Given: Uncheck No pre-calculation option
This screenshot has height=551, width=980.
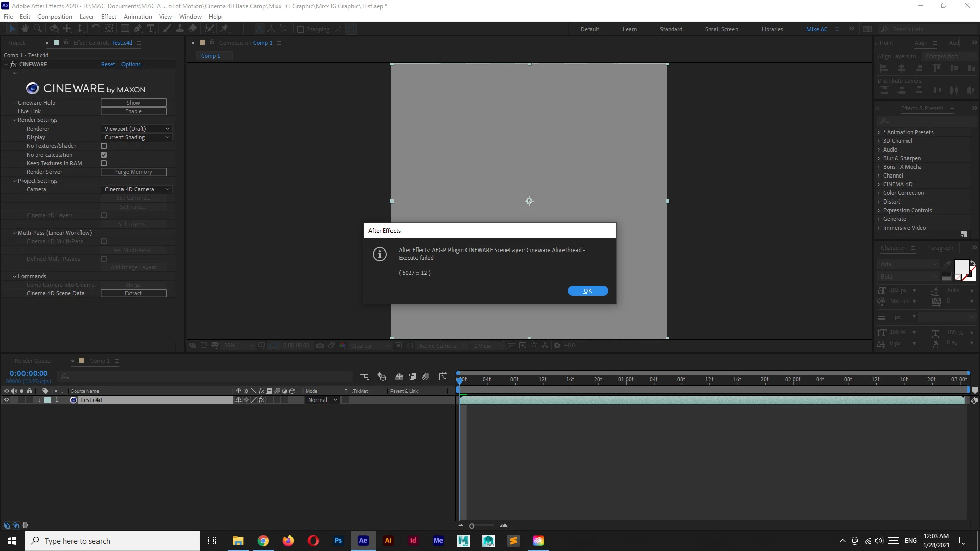Looking at the screenshot, I should pos(104,155).
